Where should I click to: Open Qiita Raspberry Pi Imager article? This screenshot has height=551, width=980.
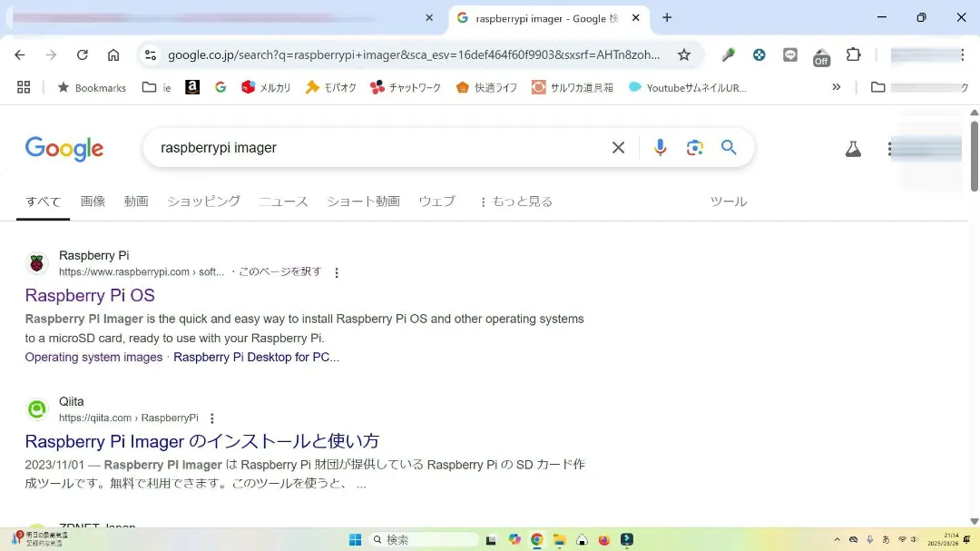click(x=201, y=441)
